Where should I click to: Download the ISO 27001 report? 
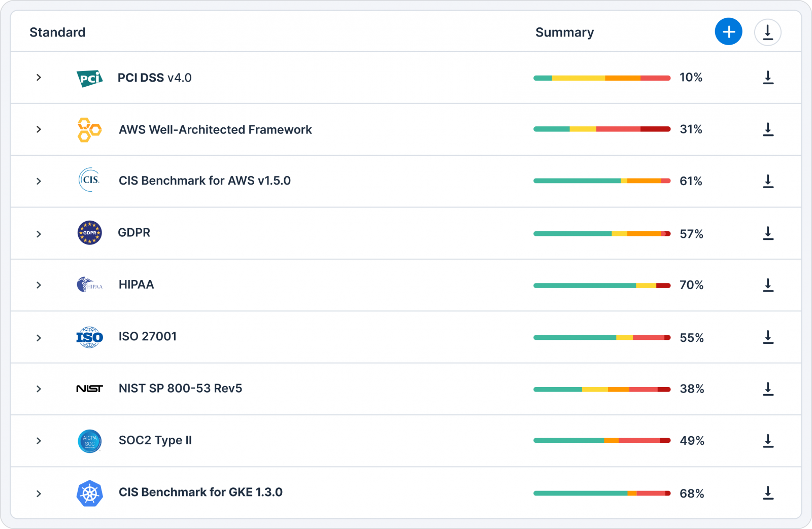tap(768, 337)
